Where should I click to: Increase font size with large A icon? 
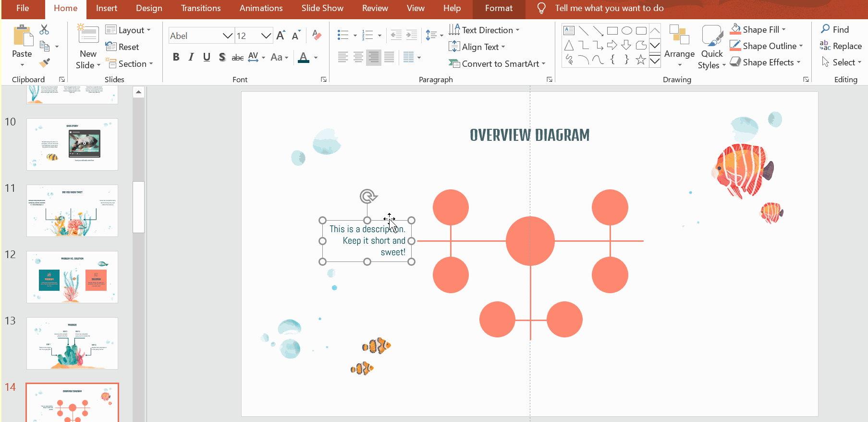(281, 35)
